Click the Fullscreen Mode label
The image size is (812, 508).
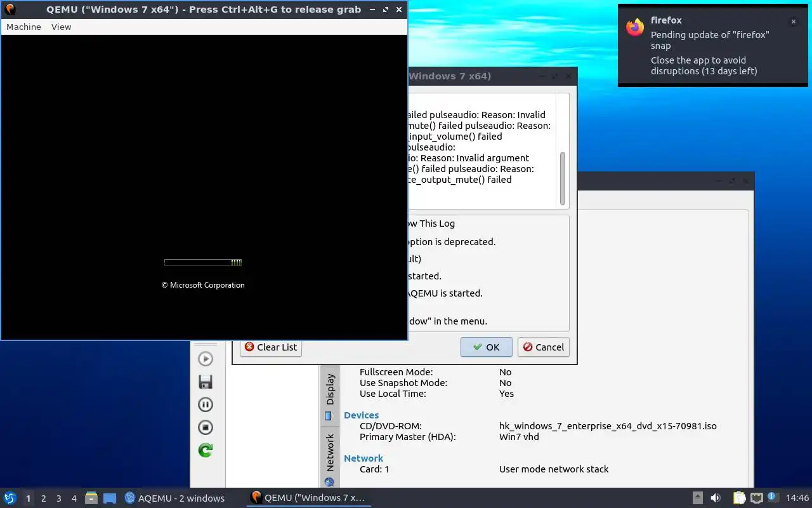pyautogui.click(x=396, y=372)
